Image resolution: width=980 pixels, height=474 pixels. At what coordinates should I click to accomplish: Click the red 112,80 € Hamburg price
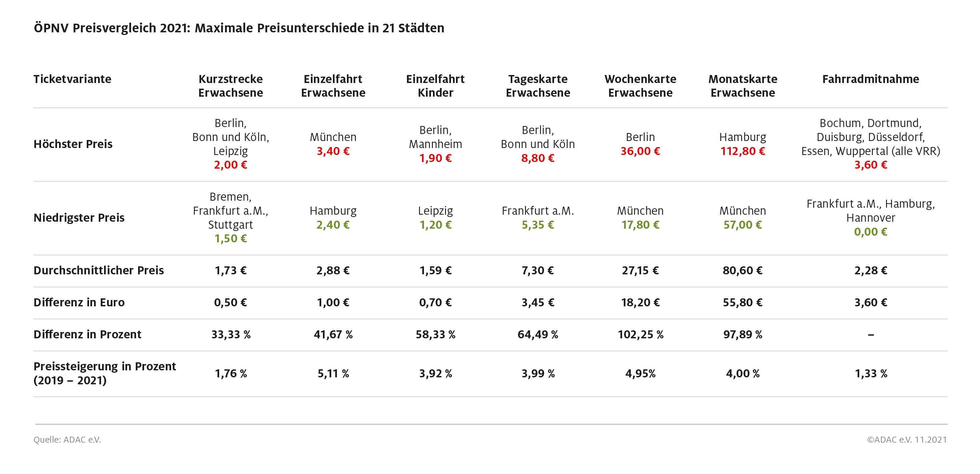(743, 151)
